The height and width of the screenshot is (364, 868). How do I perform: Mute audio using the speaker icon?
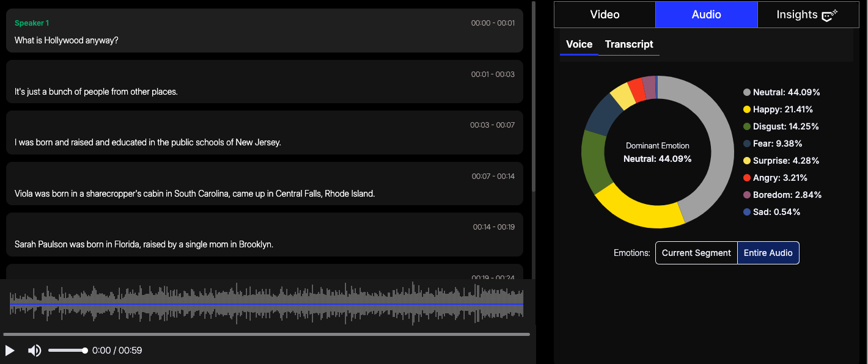(x=34, y=351)
